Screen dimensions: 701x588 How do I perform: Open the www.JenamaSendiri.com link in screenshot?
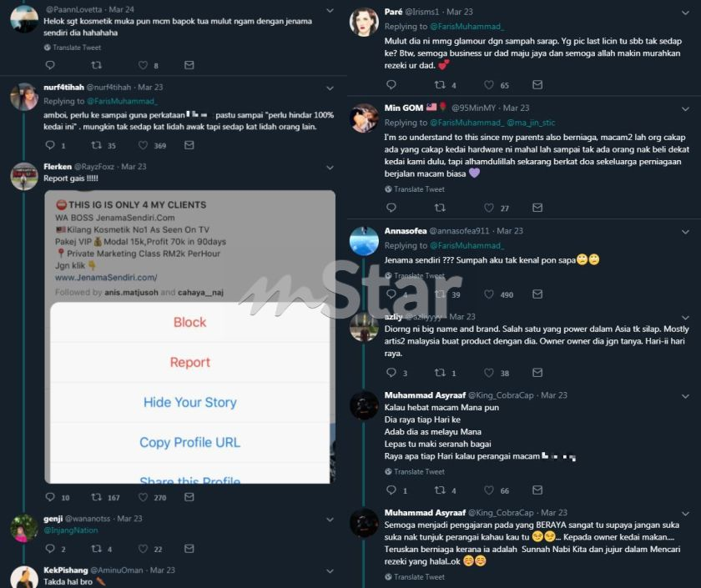106,278
